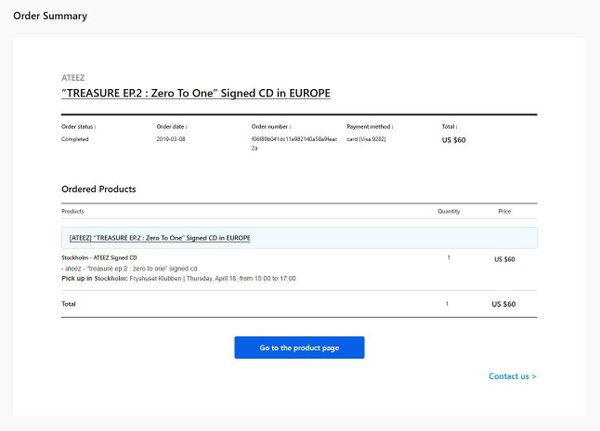Screen dimensions: 600x431
Task: Click the Order Summary page heading
Action: click(x=50, y=16)
